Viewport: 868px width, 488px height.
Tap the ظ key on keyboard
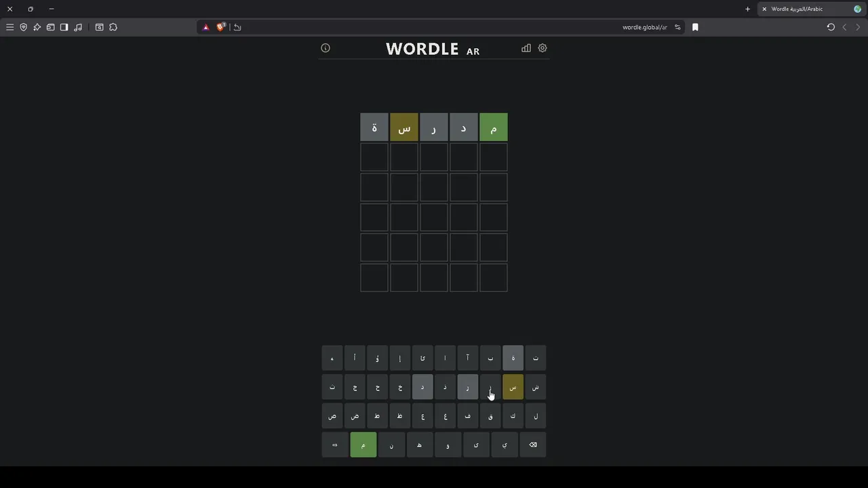coord(400,415)
